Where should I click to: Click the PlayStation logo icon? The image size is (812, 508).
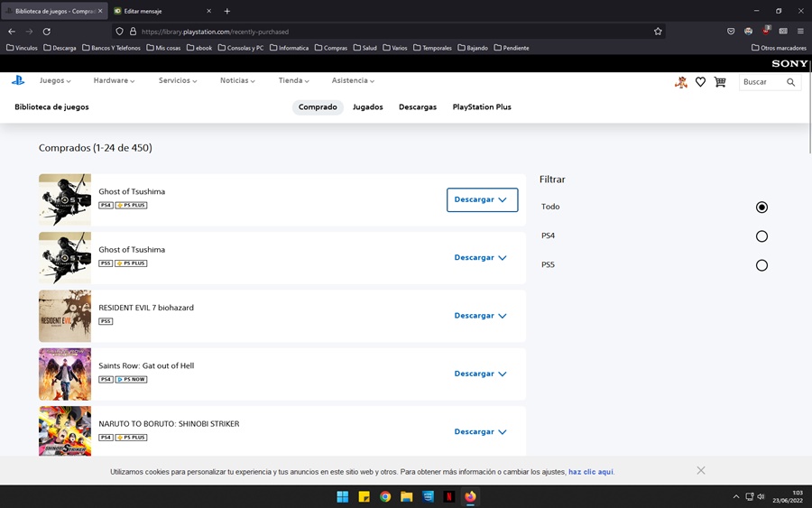pyautogui.click(x=18, y=80)
